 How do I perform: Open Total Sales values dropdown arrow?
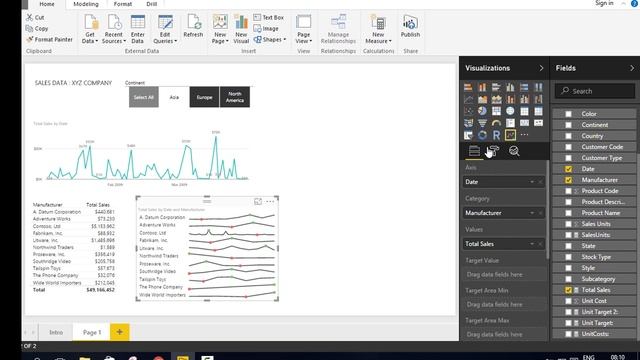tap(532, 244)
